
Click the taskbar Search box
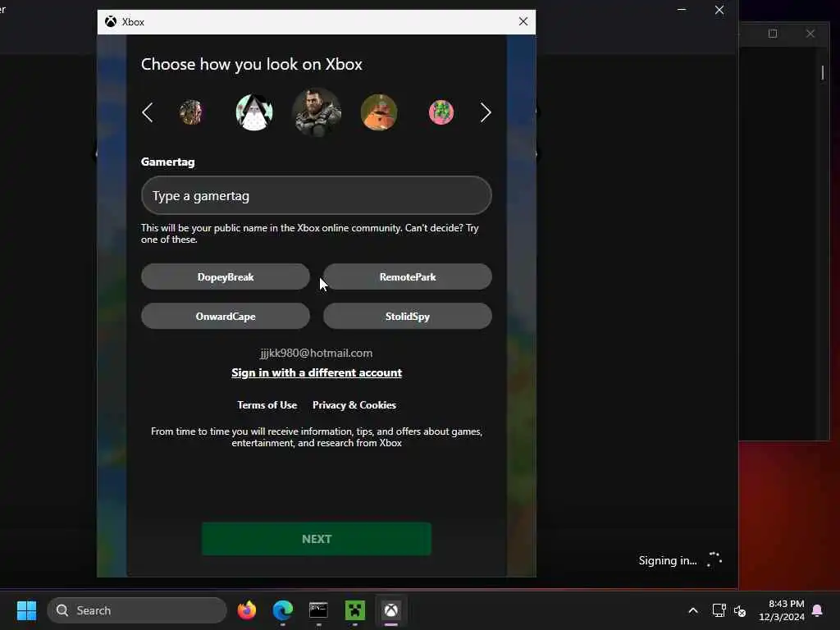tap(137, 610)
